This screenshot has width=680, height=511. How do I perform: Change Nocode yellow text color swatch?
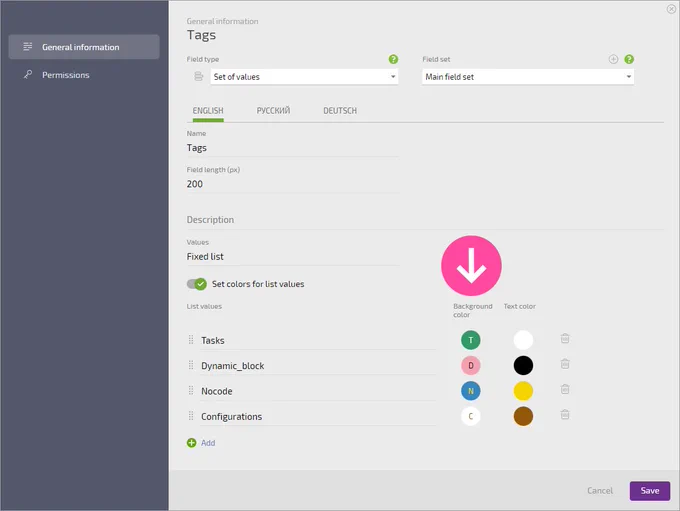pyautogui.click(x=523, y=391)
